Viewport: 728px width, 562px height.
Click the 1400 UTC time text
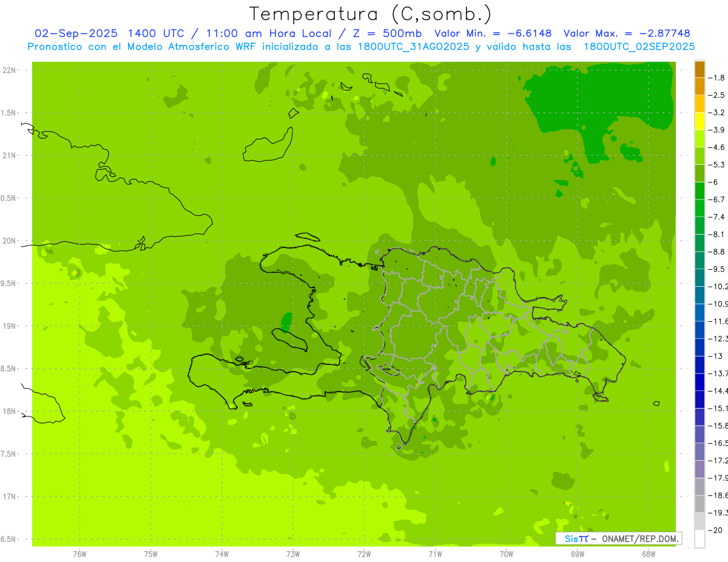pyautogui.click(x=155, y=33)
